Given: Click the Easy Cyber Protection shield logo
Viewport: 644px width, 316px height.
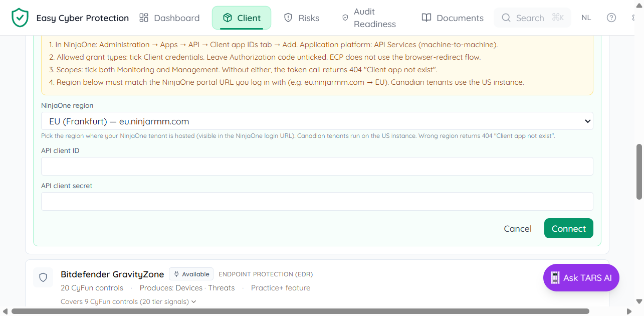Looking at the screenshot, I should point(20,18).
